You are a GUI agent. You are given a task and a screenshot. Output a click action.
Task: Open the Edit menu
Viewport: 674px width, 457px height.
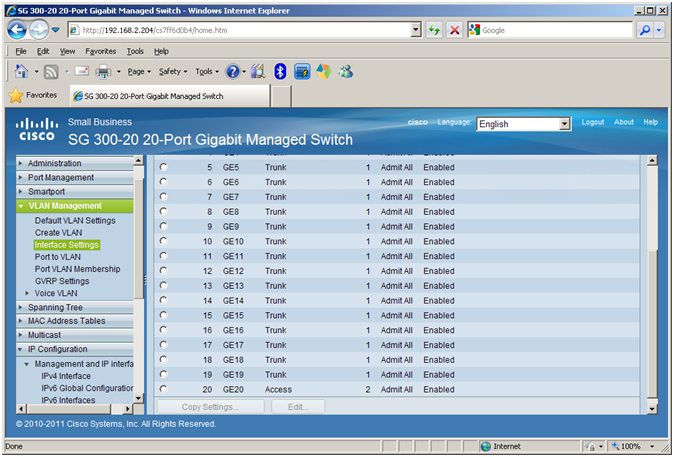pyautogui.click(x=43, y=51)
